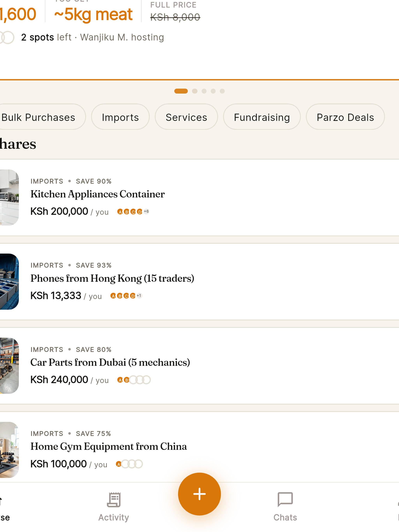Open the Chats tab
This screenshot has width=399, height=532.
click(285, 507)
